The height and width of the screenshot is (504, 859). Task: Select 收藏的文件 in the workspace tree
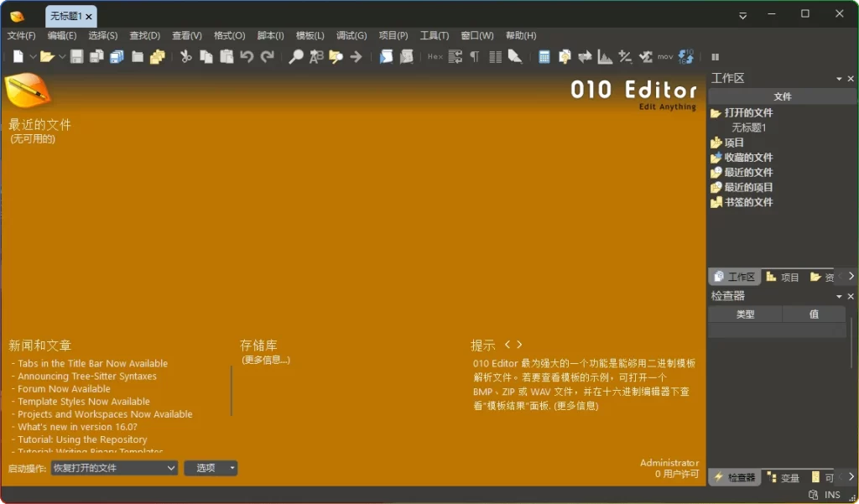pos(748,157)
